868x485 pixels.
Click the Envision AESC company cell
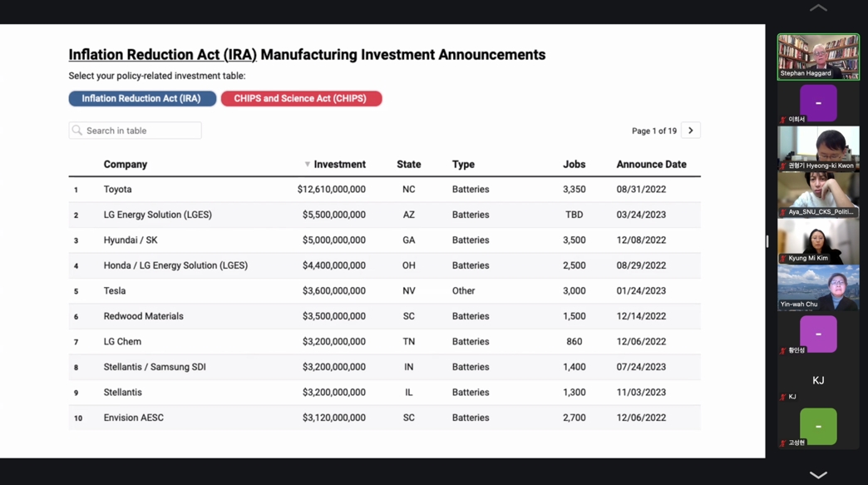pyautogui.click(x=133, y=418)
